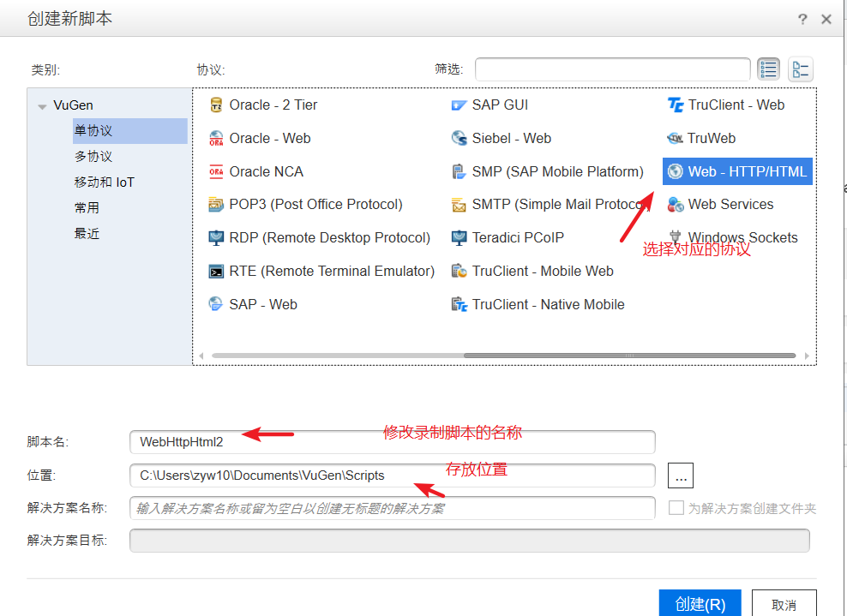This screenshot has height=616, width=847.
Task: Click the Web Services text label
Action: point(731,205)
